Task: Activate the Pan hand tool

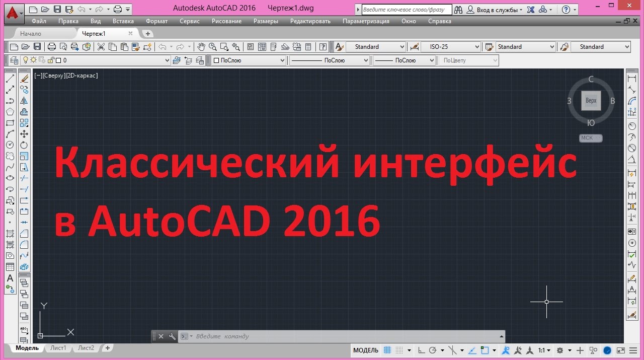Action: (201, 47)
